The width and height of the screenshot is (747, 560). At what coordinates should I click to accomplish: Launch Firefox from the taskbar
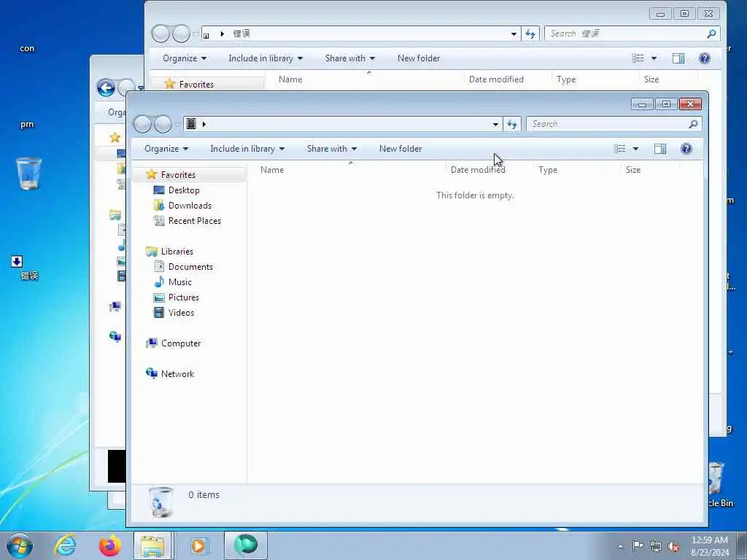[109, 545]
